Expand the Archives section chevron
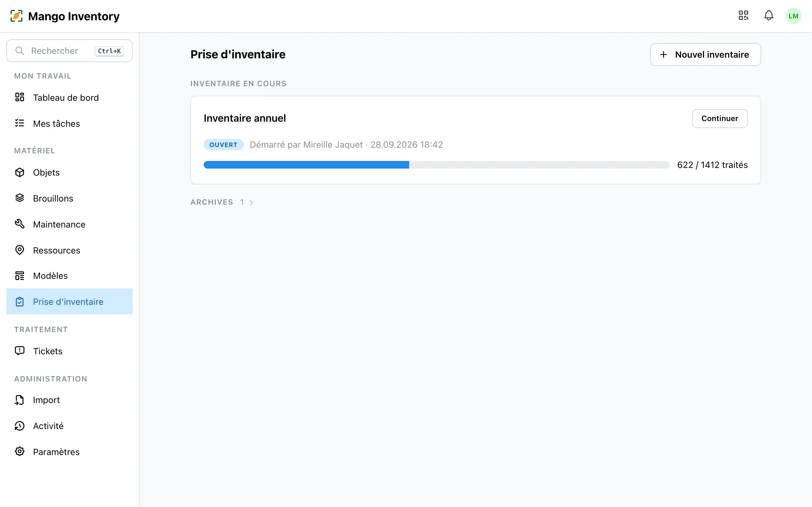812x507 pixels. tap(251, 202)
